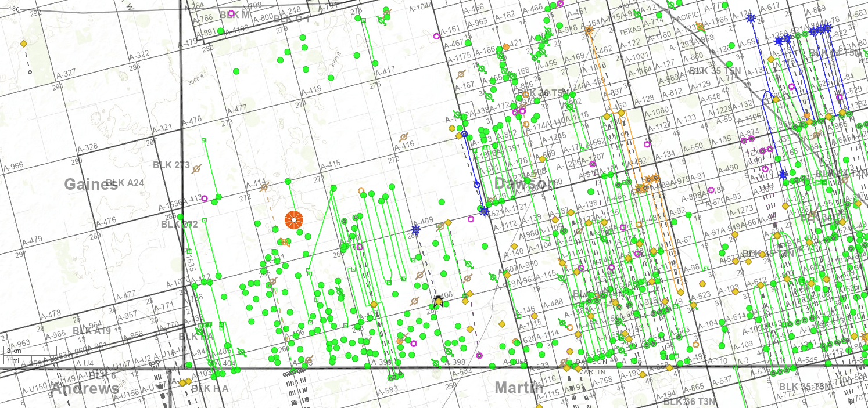This screenshot has width=868, height=408.
Task: Click the magenta circle near A-398
Action: [x=479, y=356]
